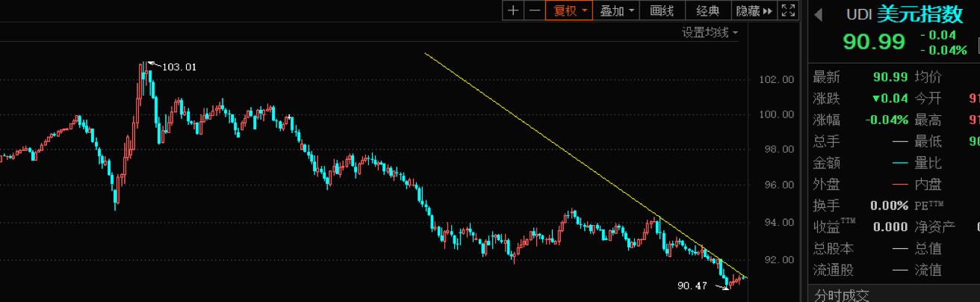The image size is (980, 302).
Task: Click the 均价 label
Action: [928, 77]
